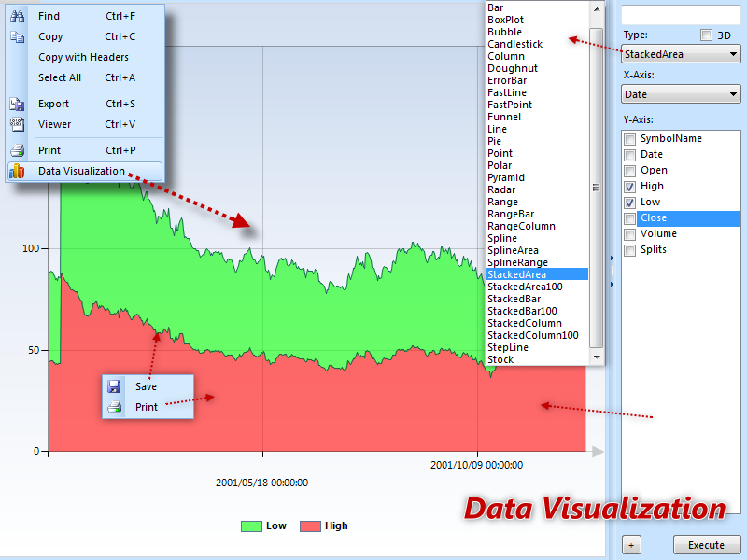Check the Splits Y-Axis checkbox
Viewport: 747px width, 560px height.
click(629, 250)
